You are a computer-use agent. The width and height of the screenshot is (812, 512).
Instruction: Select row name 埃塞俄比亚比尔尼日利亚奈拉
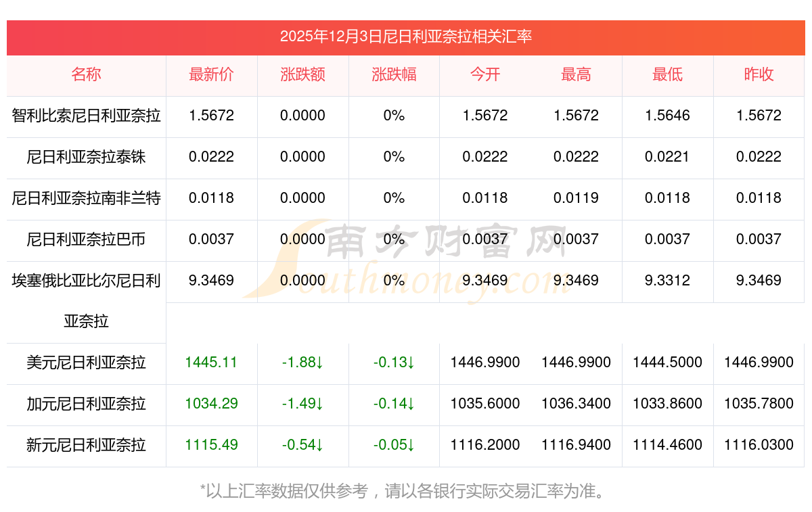click(86, 301)
